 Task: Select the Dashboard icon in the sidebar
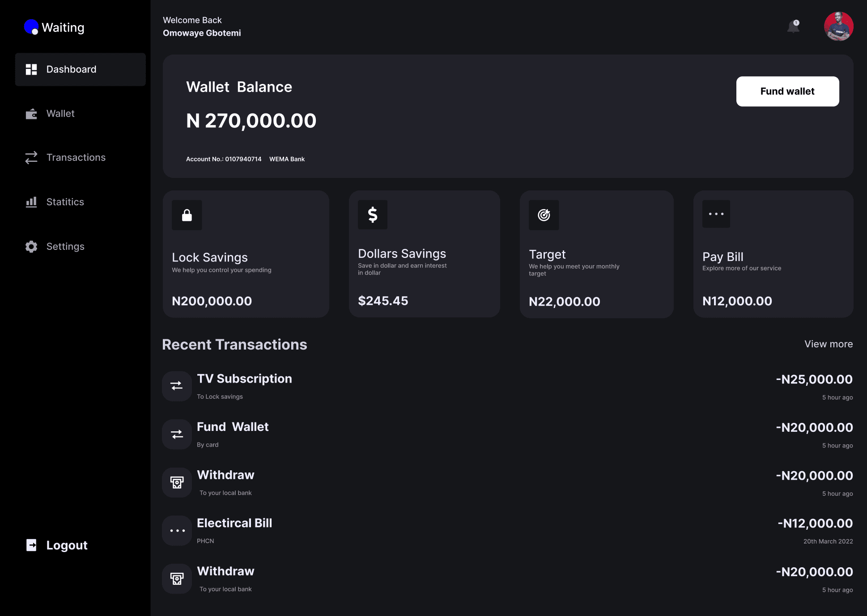[31, 69]
